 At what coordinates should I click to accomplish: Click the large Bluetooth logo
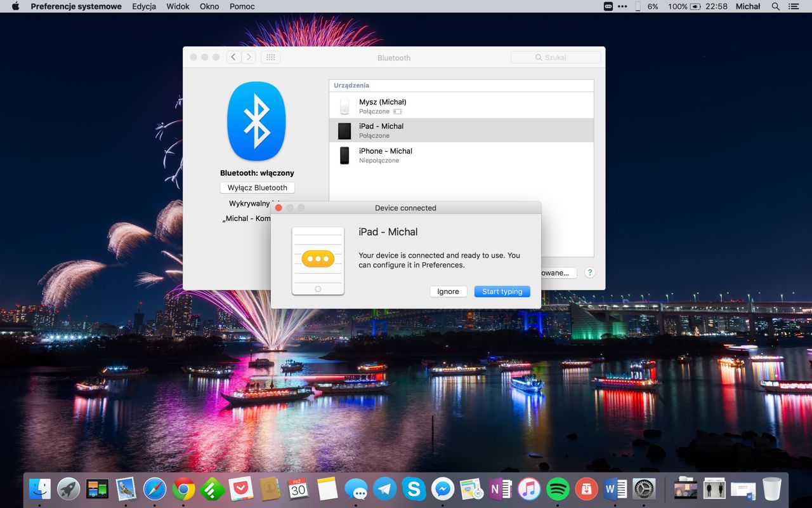257,121
